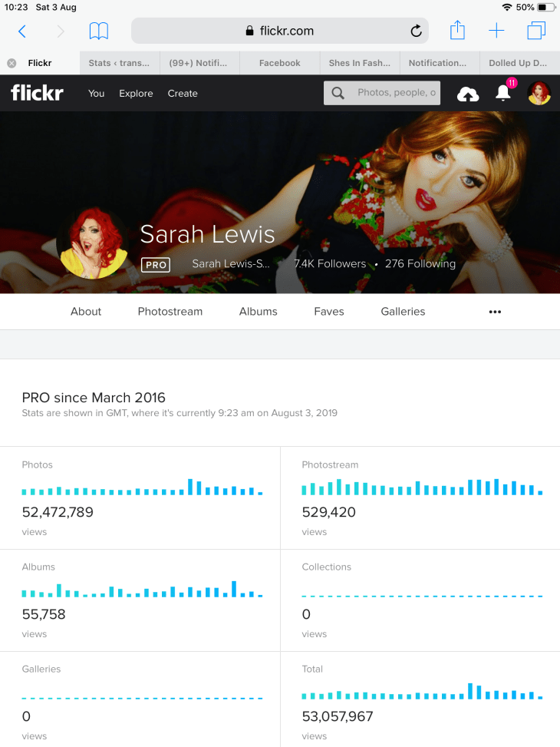Tap the Safari back arrow
The width and height of the screenshot is (560, 747).
pos(21,31)
